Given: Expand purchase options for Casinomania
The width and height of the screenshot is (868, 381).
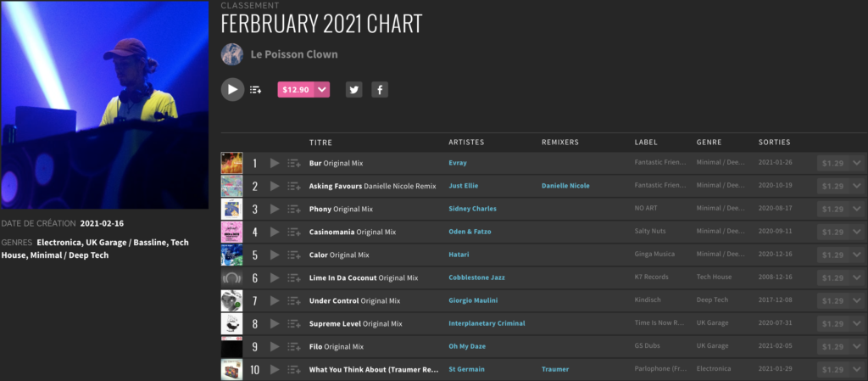Looking at the screenshot, I should [x=857, y=232].
